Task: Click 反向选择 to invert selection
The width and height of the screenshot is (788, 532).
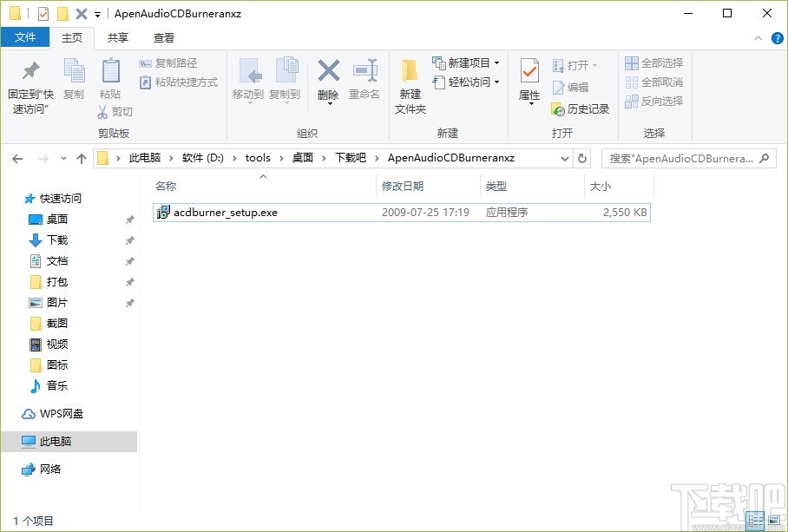Action: pyautogui.click(x=653, y=102)
